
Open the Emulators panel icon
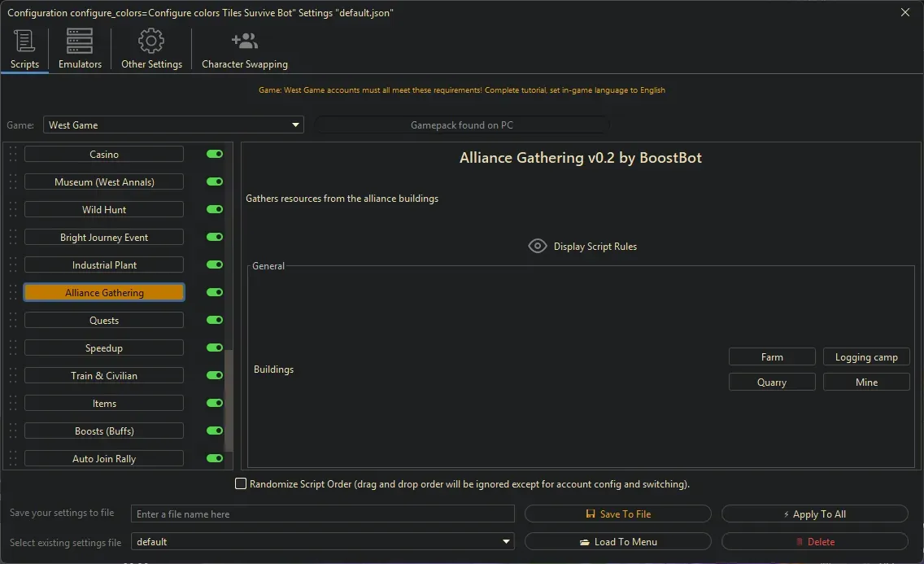point(79,40)
